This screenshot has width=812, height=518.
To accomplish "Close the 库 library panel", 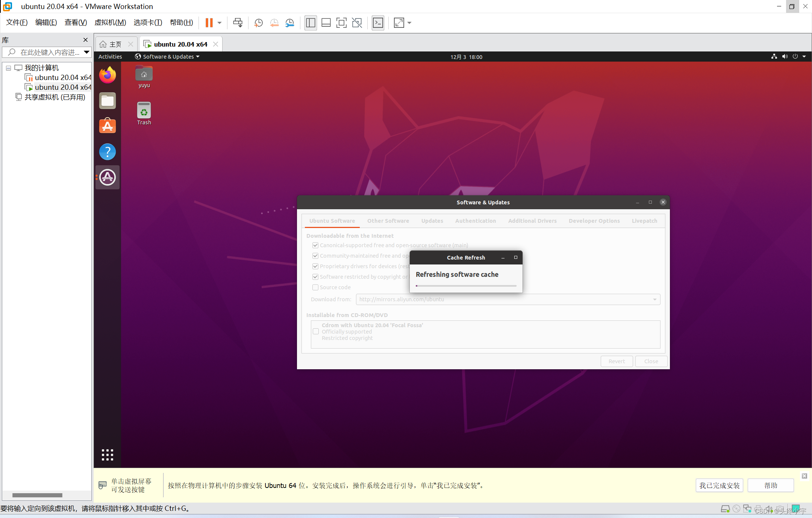I will pyautogui.click(x=85, y=40).
